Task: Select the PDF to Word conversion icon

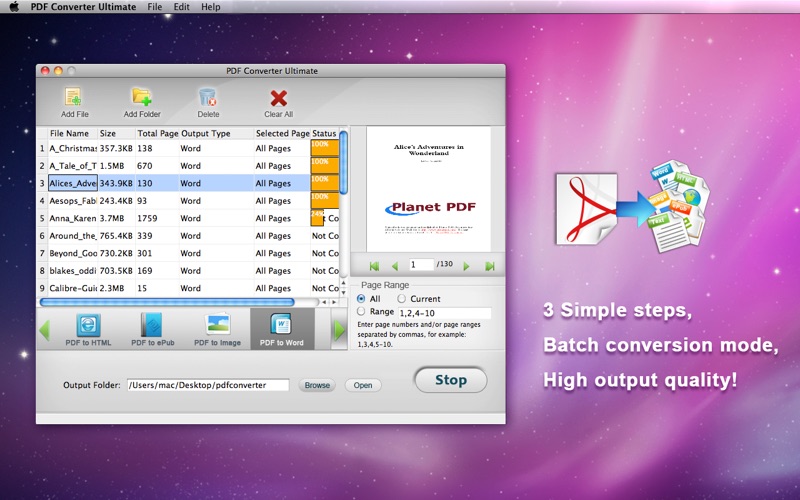Action: [x=281, y=325]
